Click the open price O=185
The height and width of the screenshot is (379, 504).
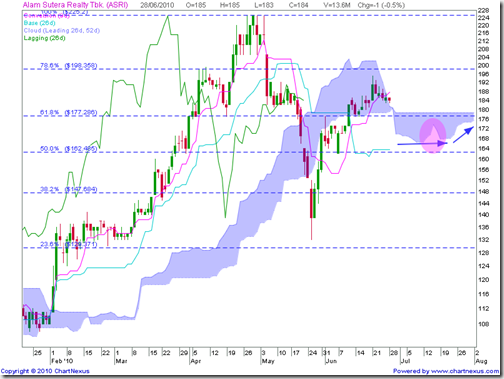click(196, 5)
